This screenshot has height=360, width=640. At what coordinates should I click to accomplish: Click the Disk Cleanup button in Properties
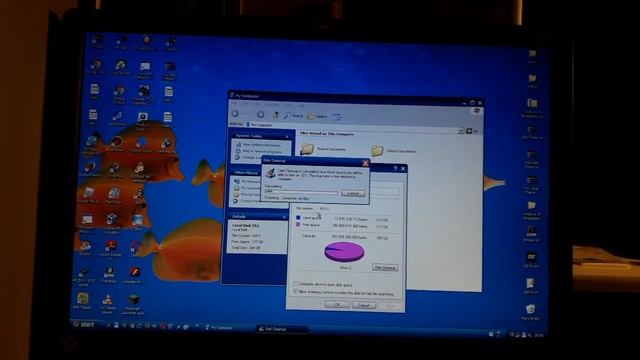pyautogui.click(x=385, y=268)
